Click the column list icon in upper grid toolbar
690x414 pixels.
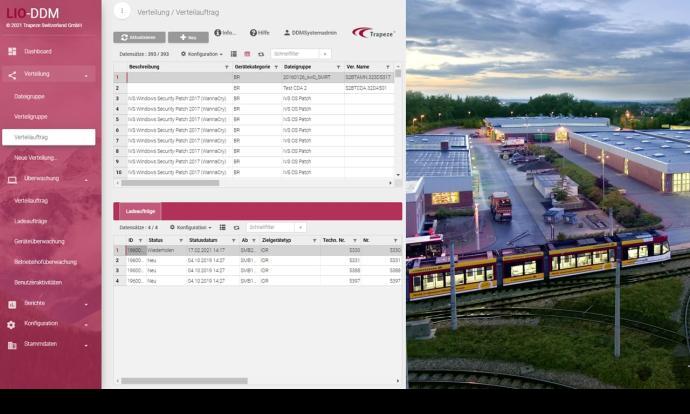[234, 53]
